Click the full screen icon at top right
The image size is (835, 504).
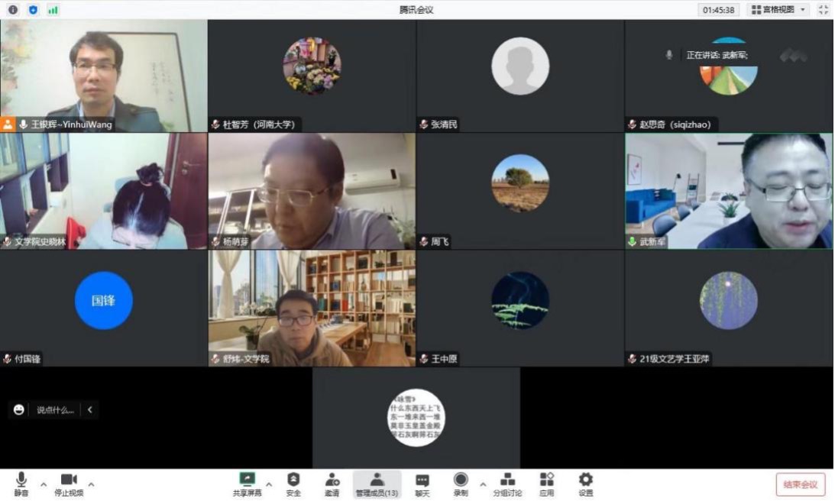click(823, 10)
